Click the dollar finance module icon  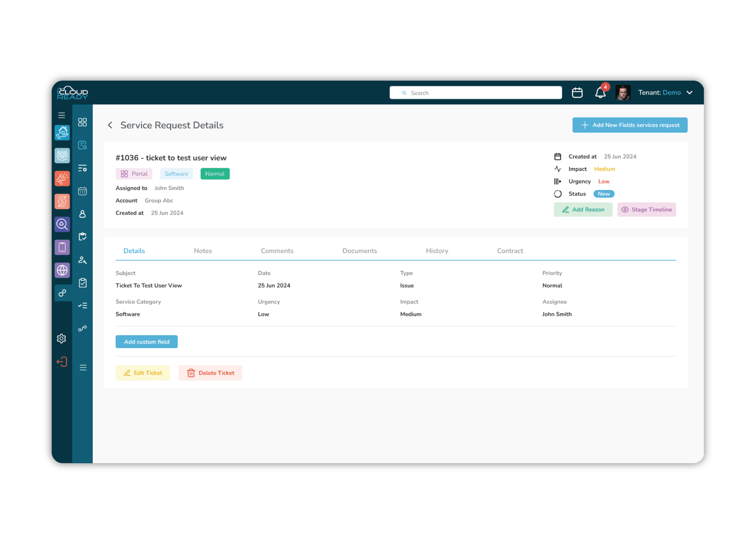click(62, 202)
